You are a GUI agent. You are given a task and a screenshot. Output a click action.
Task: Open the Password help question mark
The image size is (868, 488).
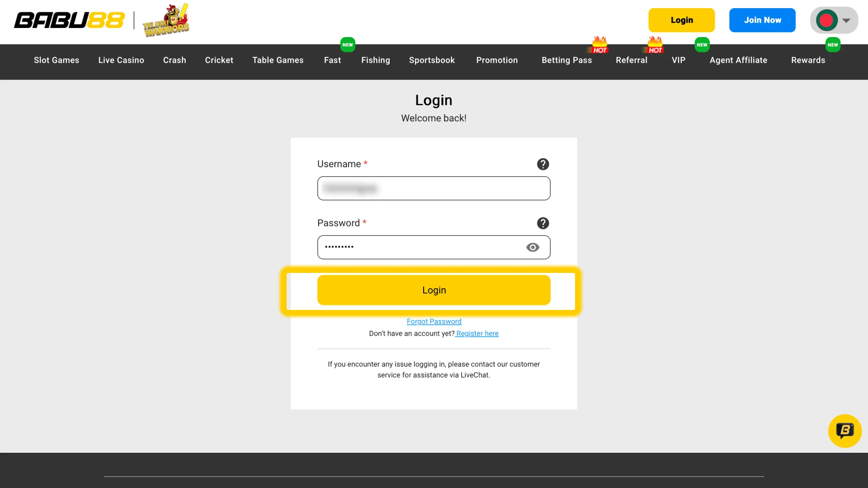[x=542, y=223]
